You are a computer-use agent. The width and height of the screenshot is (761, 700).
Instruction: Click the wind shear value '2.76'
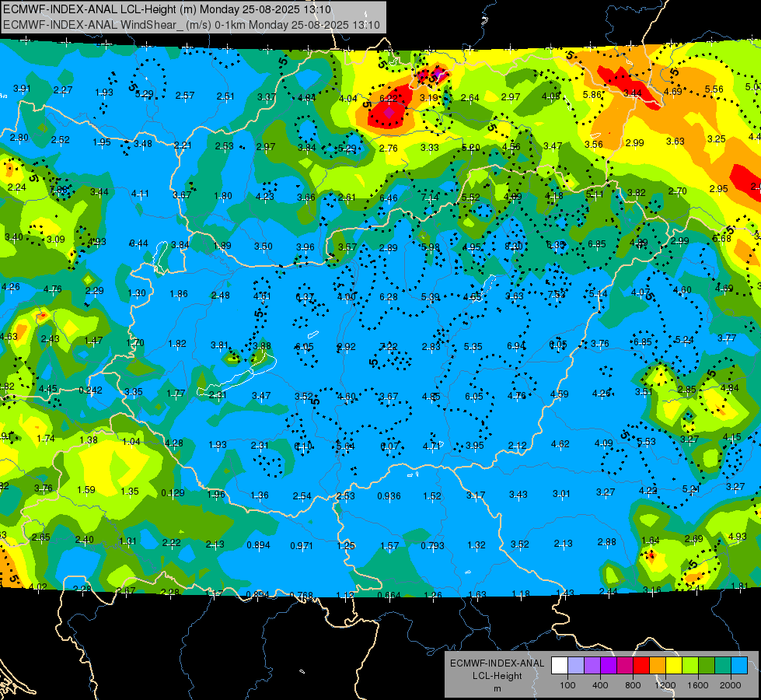(388, 148)
